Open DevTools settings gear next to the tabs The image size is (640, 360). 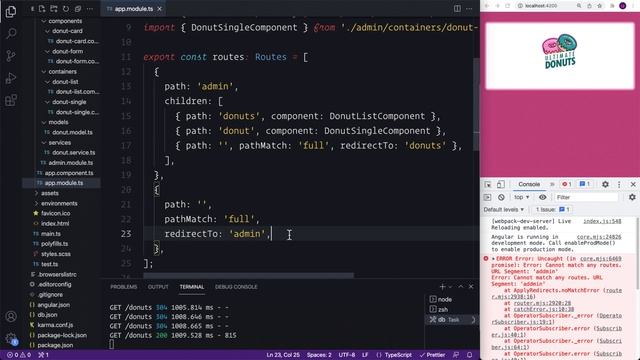(x=605, y=184)
